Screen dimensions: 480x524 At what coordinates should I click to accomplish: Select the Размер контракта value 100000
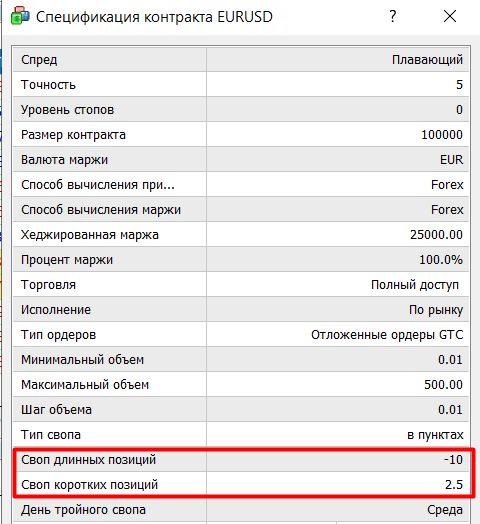tap(442, 135)
